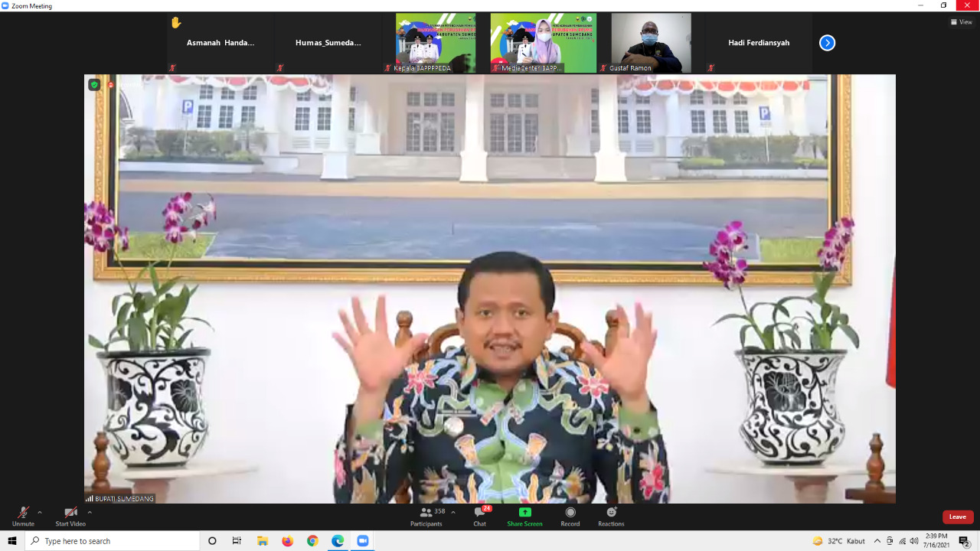The height and width of the screenshot is (551, 980).
Task: Click the Windows taskbar search box
Action: (113, 541)
